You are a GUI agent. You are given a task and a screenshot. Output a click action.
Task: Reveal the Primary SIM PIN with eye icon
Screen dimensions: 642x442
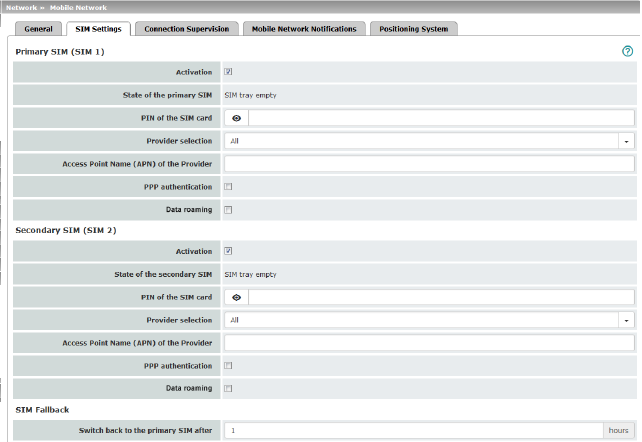point(236,118)
